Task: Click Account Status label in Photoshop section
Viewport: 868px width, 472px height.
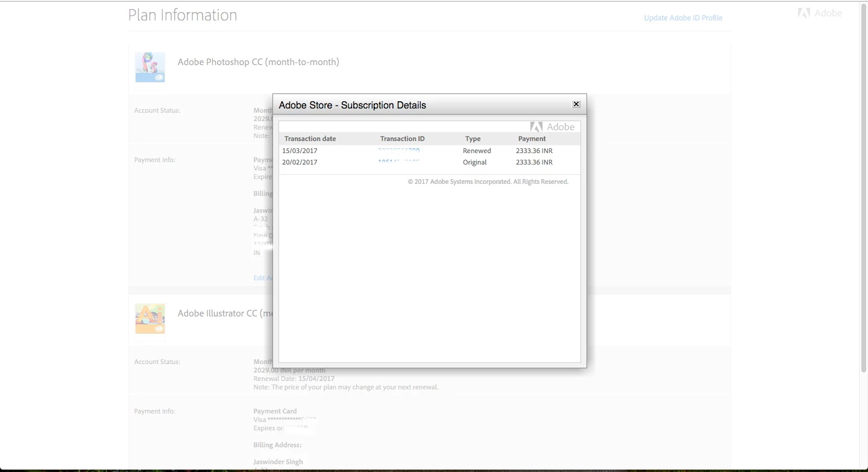Action: pos(157,110)
